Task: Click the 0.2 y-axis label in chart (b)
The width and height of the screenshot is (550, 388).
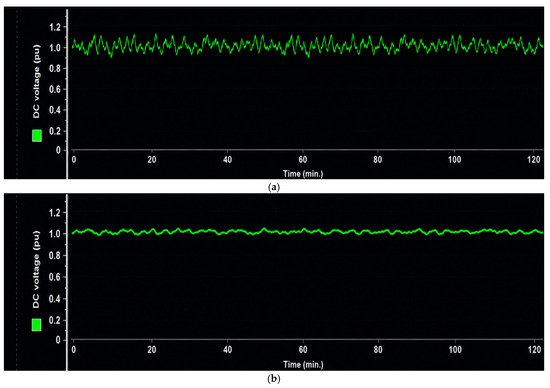Action: coord(55,320)
